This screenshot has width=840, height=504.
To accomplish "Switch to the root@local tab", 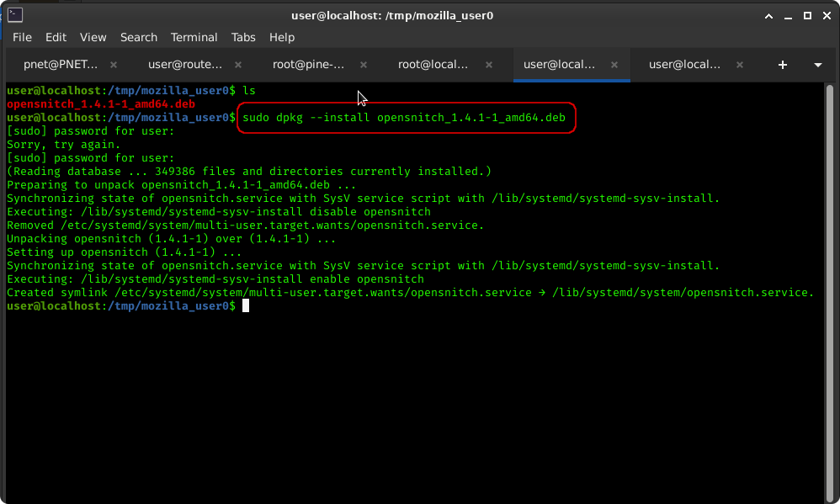I will coord(433,65).
